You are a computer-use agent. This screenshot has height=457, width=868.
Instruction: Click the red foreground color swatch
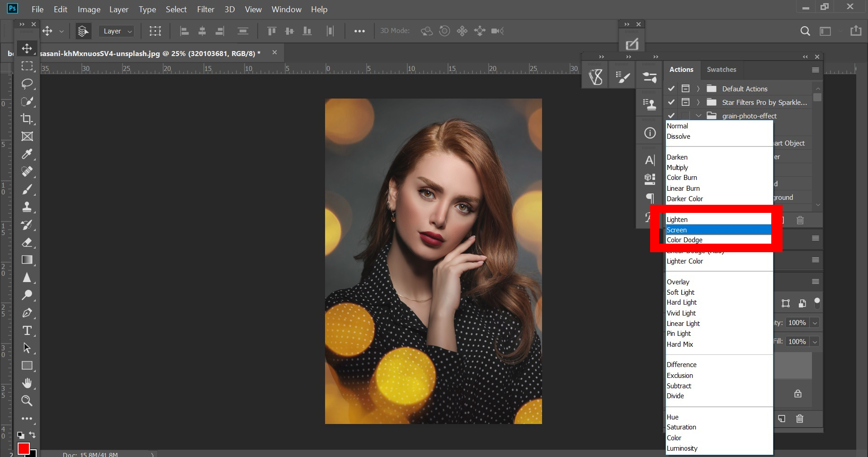[x=24, y=448]
